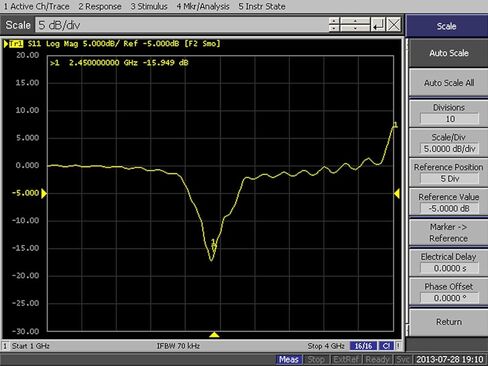Click the channel 1 indicator beside Start 1 GHz
Screen dimensions: 488x366
click(5, 346)
